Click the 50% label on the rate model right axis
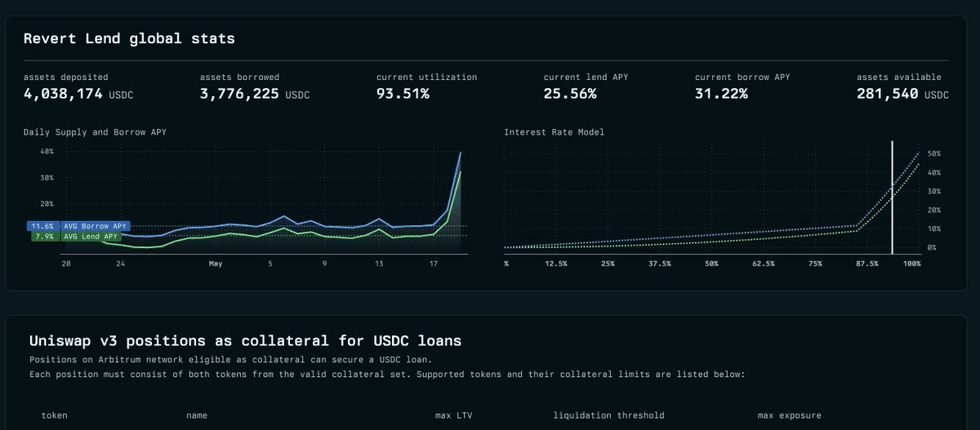Image resolution: width=980 pixels, height=430 pixels. 935,153
